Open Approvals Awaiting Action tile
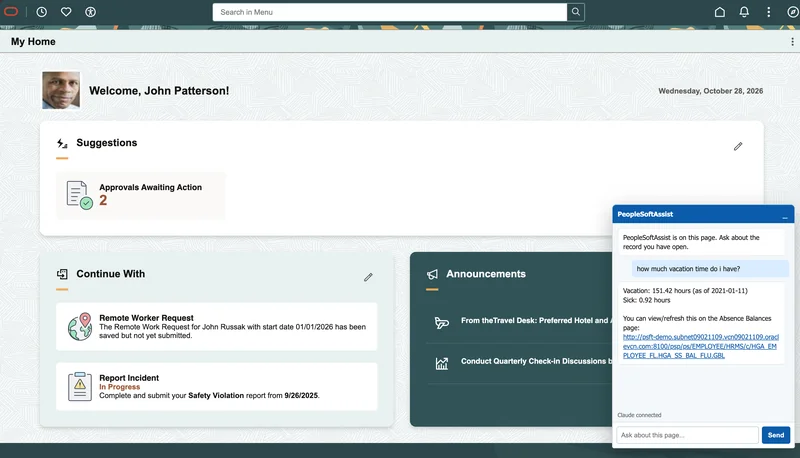The height and width of the screenshot is (458, 800). (141, 195)
